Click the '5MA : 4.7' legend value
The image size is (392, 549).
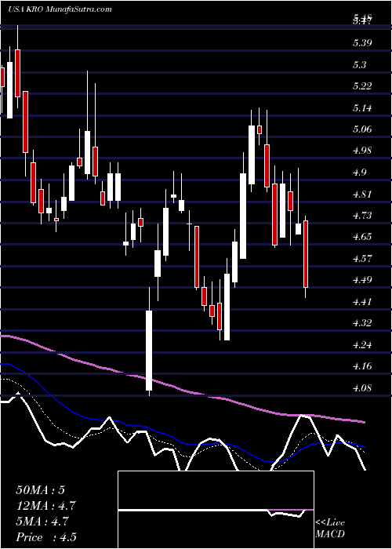pos(43,522)
